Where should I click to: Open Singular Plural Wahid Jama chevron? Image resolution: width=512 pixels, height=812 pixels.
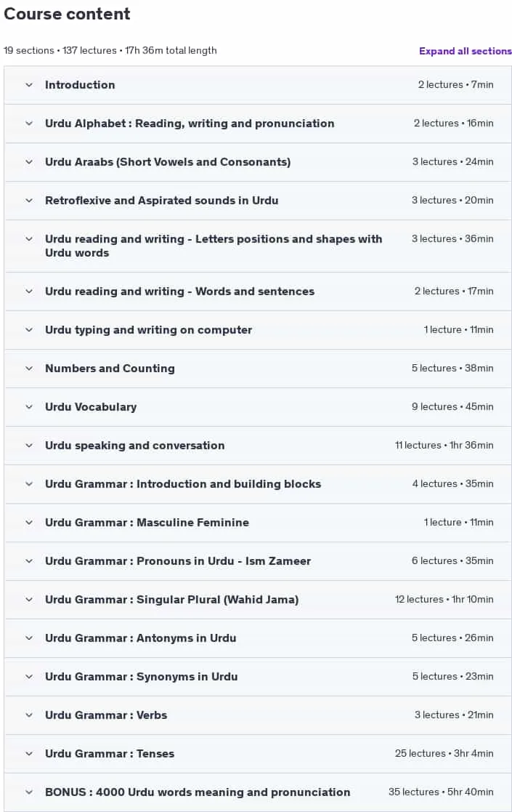(29, 600)
